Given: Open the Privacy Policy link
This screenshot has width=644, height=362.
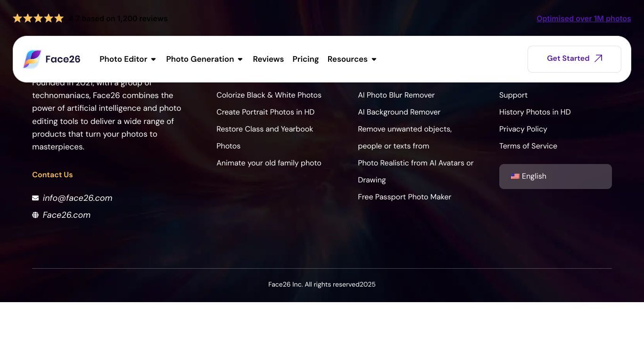Looking at the screenshot, I should [523, 129].
